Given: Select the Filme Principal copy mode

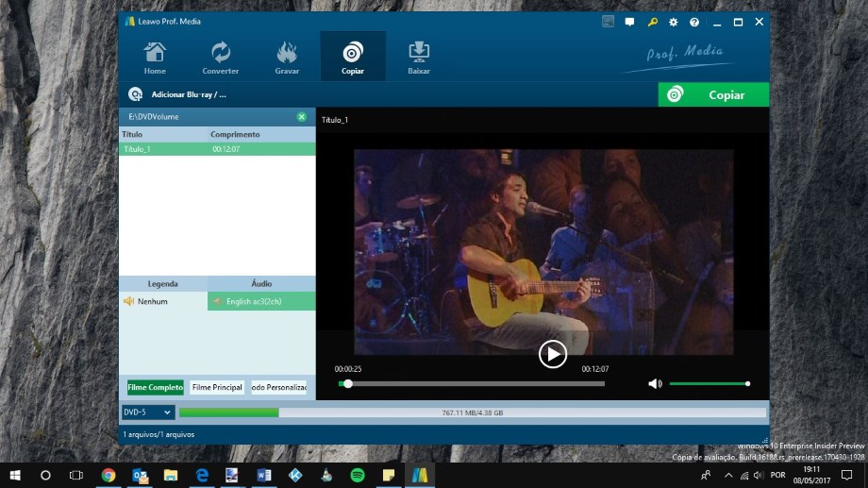Looking at the screenshot, I should (x=217, y=387).
